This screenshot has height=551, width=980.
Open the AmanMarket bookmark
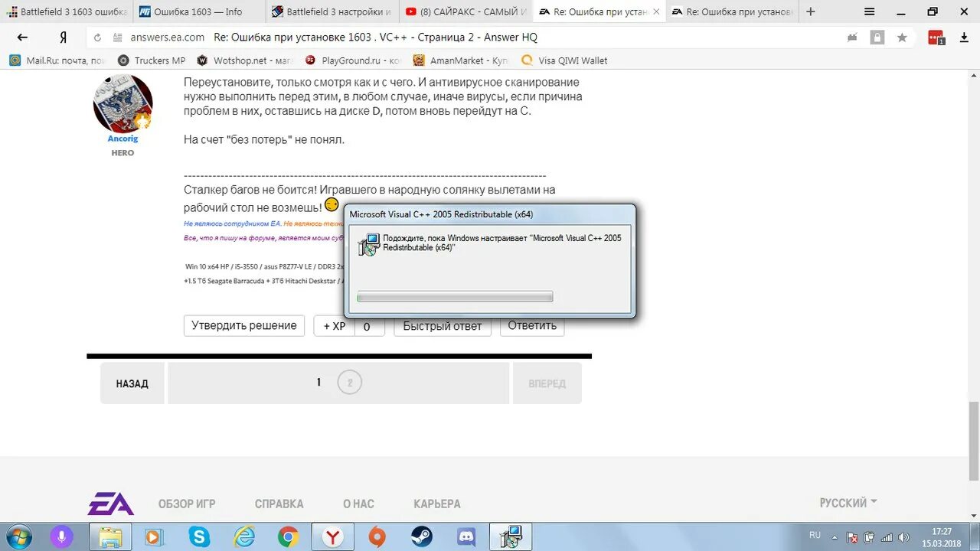coord(460,60)
